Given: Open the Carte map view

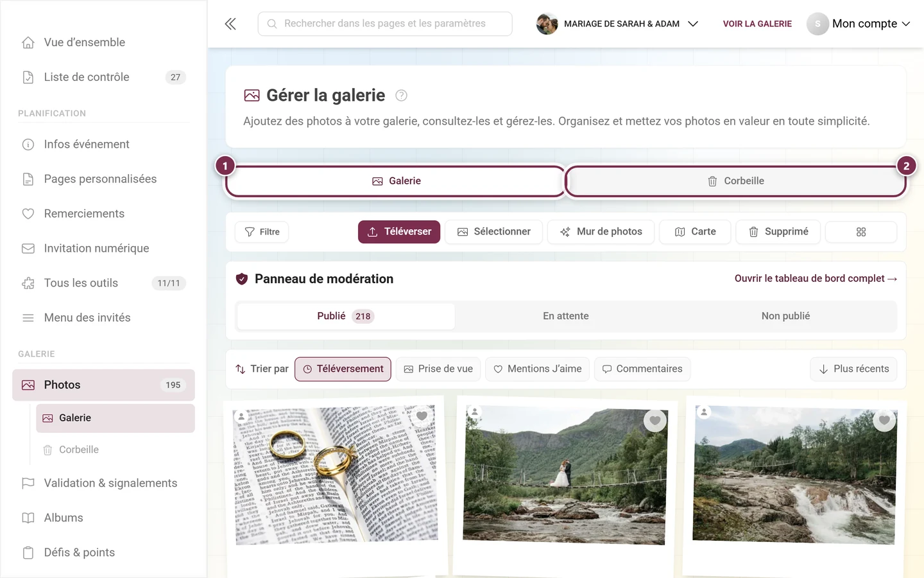Looking at the screenshot, I should click(695, 232).
